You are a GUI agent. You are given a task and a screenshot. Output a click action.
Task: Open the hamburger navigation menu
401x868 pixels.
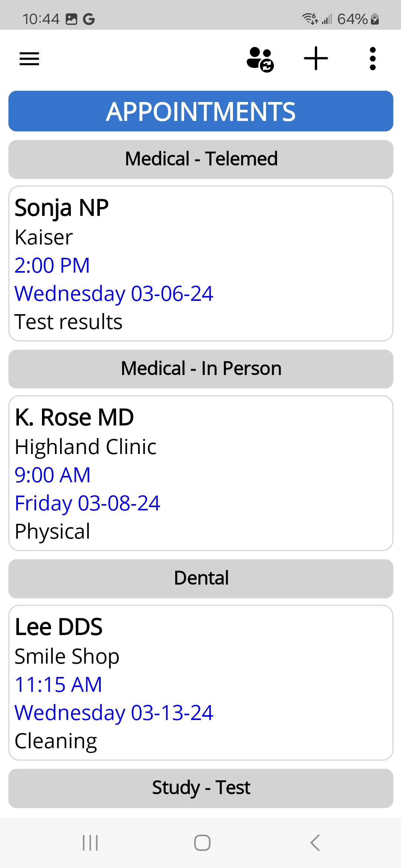pyautogui.click(x=29, y=59)
